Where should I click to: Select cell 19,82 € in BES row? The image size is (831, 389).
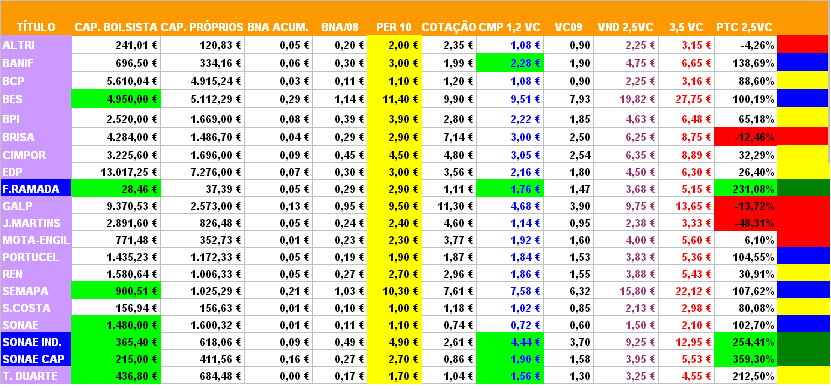coord(626,99)
